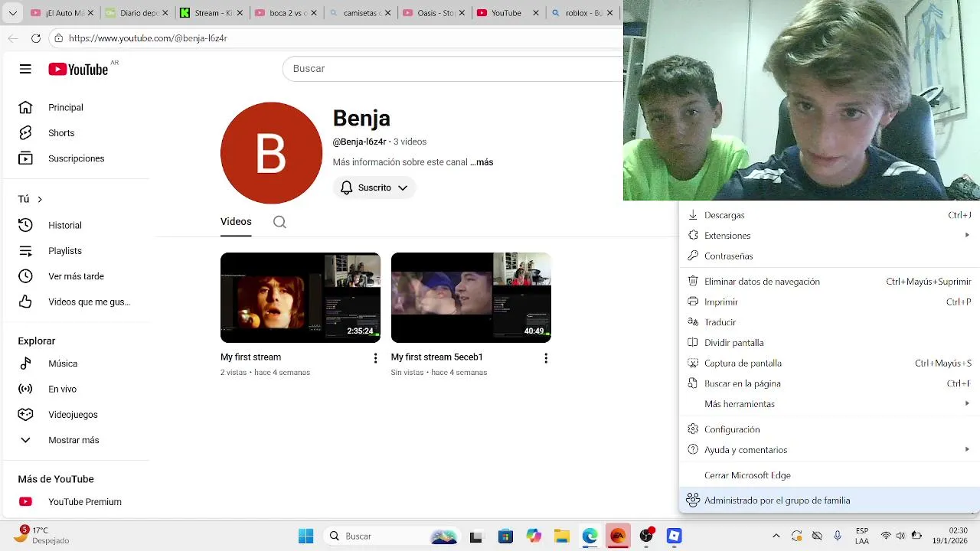The width and height of the screenshot is (980, 551).
Task: Open EA app from the taskbar
Action: [x=618, y=536]
